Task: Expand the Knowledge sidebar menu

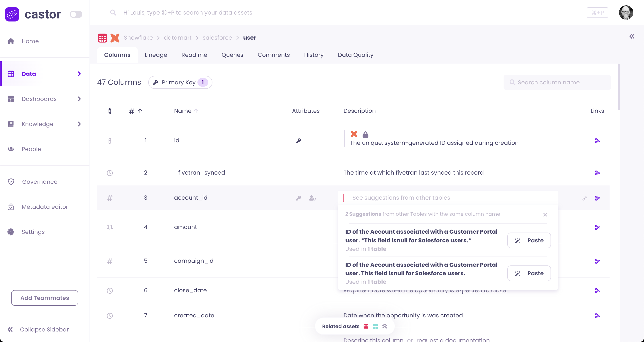Action: pyautogui.click(x=79, y=124)
